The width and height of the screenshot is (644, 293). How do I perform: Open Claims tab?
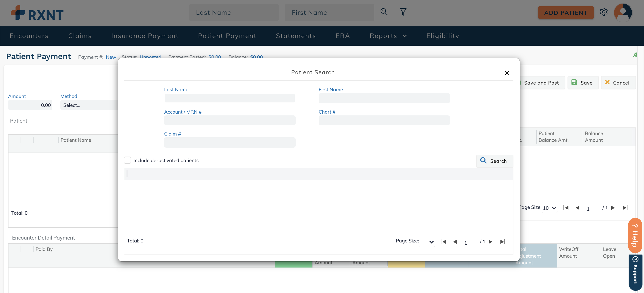click(80, 36)
